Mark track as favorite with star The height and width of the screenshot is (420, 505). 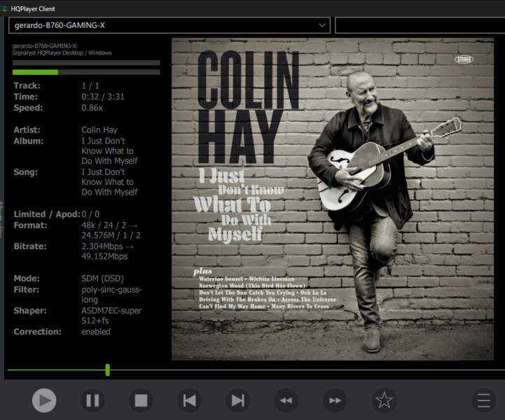pos(385,400)
